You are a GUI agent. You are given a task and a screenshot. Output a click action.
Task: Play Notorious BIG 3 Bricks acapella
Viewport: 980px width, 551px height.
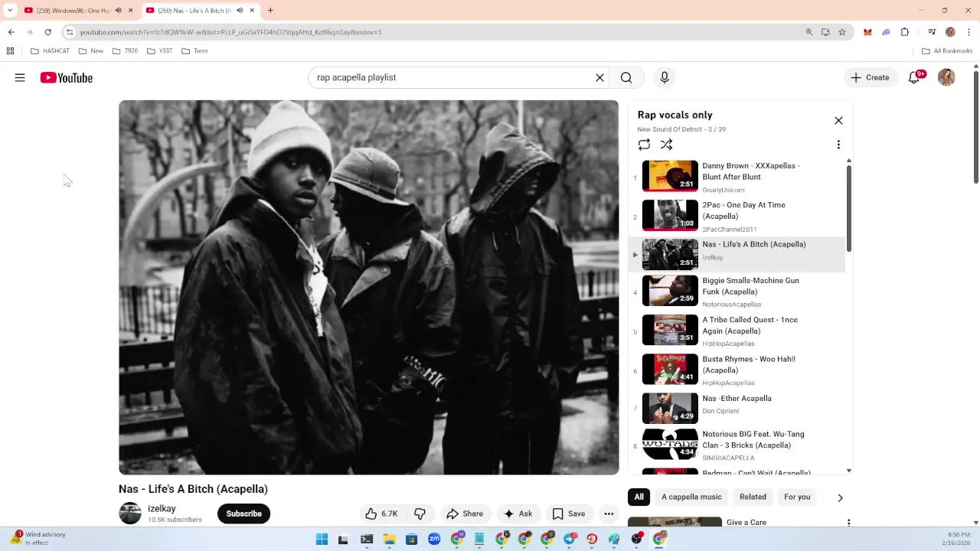[738, 445]
